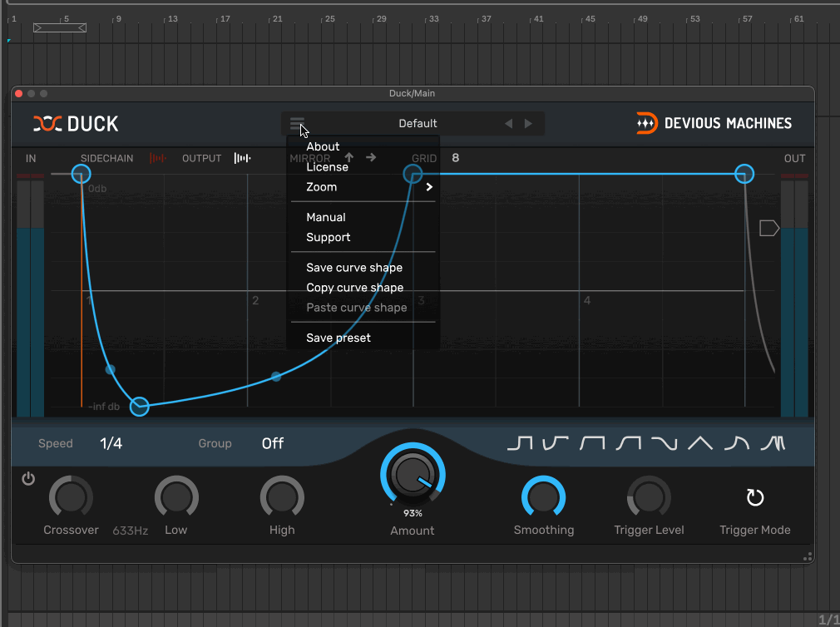Click the Trigger Mode loop icon
The image size is (840, 627).
(755, 497)
